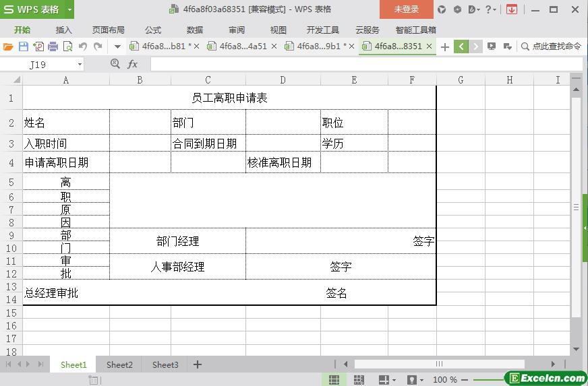Click the fx insert function icon
Screen dimensions: 588x386
(x=132, y=65)
